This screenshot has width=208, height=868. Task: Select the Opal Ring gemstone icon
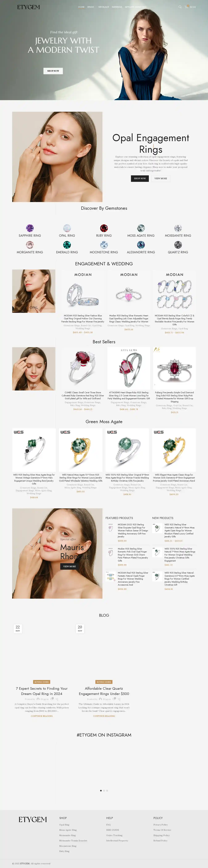tap(67, 228)
